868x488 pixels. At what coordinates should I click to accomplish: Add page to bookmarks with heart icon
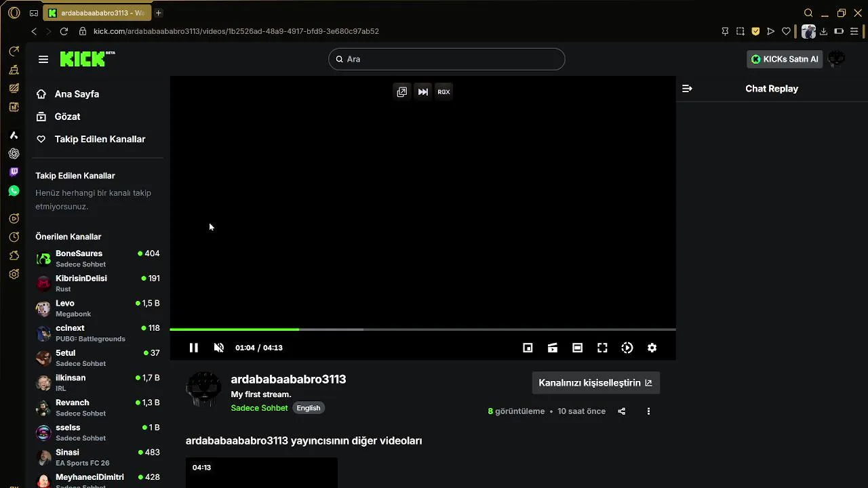point(787,31)
